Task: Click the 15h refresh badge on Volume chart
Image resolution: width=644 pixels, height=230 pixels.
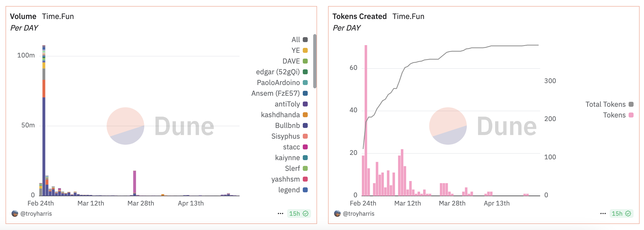Action: coord(295,213)
